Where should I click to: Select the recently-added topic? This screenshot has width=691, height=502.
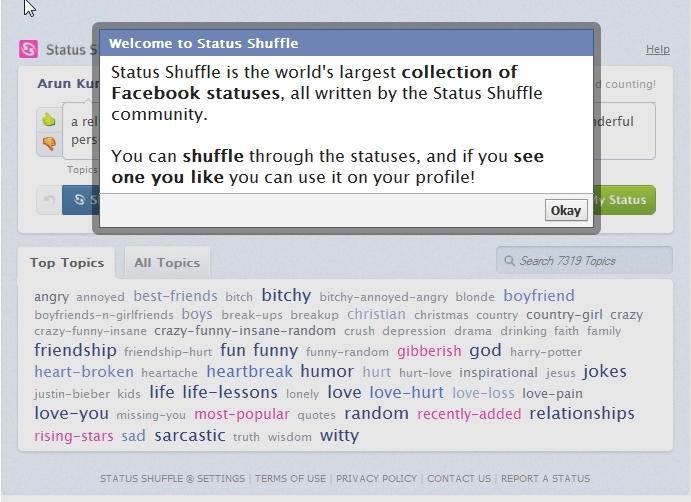point(469,414)
